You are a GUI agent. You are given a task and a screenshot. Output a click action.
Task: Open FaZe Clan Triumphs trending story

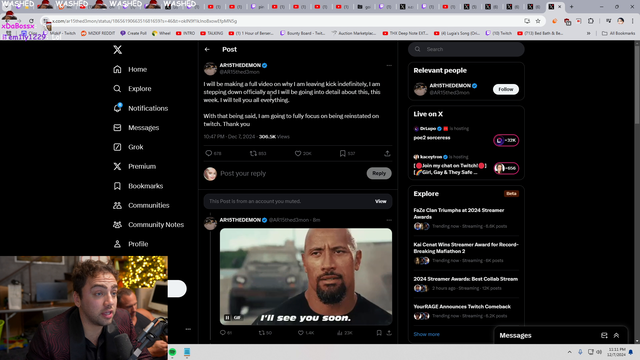tap(466, 218)
